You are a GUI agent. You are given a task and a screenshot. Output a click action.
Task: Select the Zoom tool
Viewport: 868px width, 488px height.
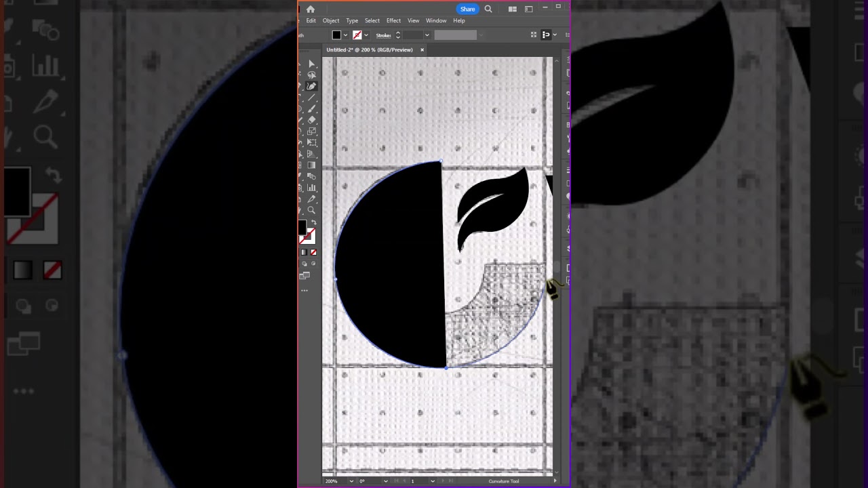pyautogui.click(x=311, y=210)
